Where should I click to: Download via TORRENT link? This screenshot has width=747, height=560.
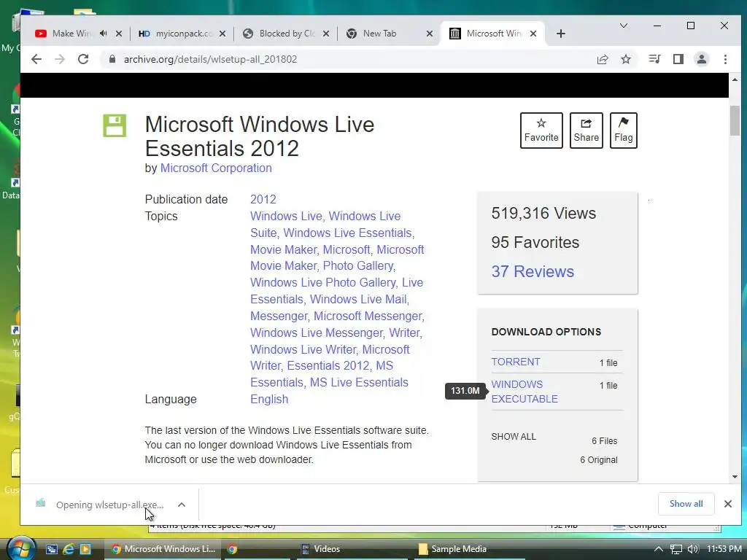516,362
